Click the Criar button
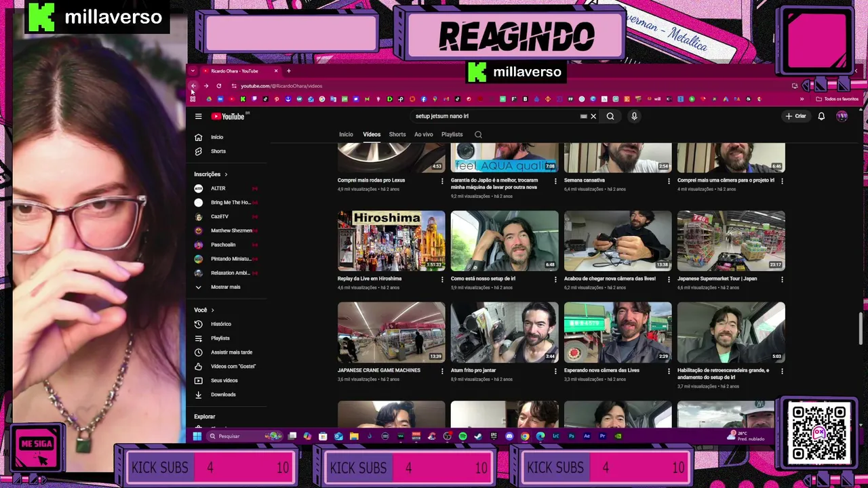This screenshot has height=488, width=868. click(x=796, y=117)
